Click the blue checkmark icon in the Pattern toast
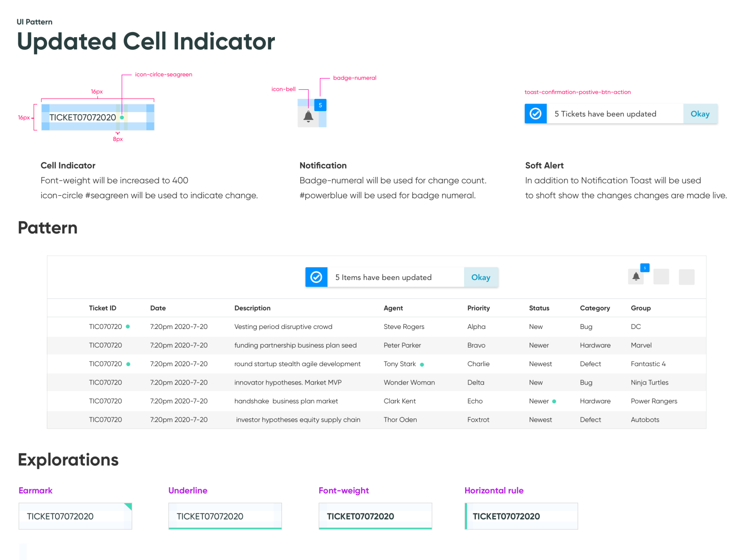The width and height of the screenshot is (747, 560). coord(316,277)
